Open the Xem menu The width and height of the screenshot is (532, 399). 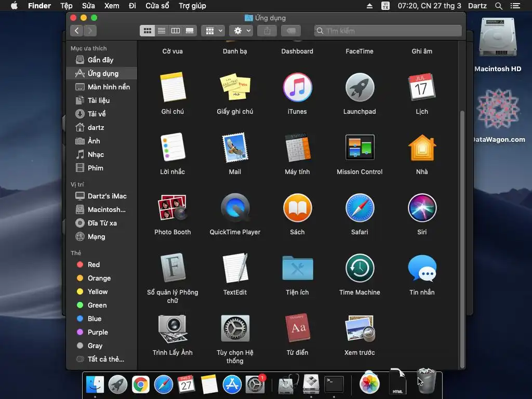pos(112,6)
